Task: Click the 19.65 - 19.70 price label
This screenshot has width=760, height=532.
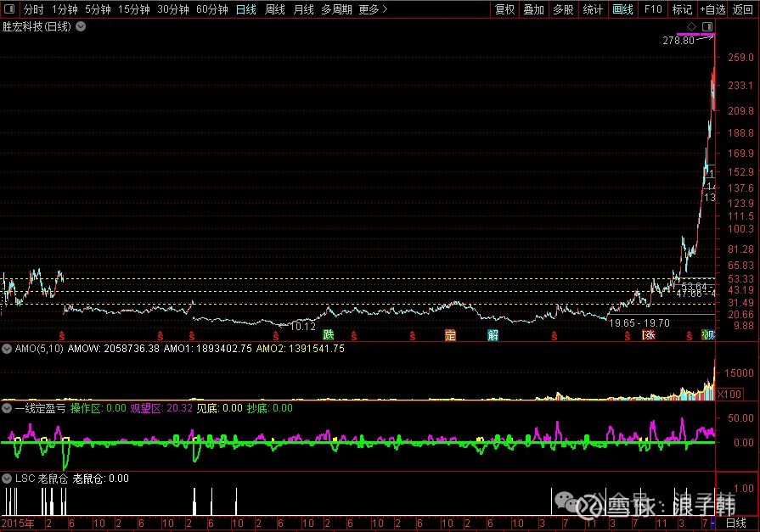Action: click(639, 323)
